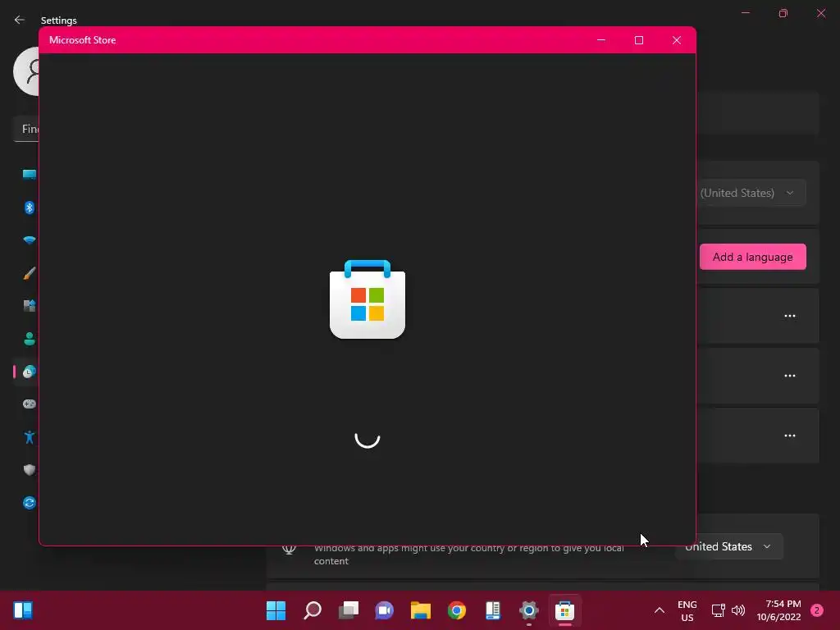Screen dimensions: 840x630
Task: Open more options for third language entry
Action: (x=790, y=436)
